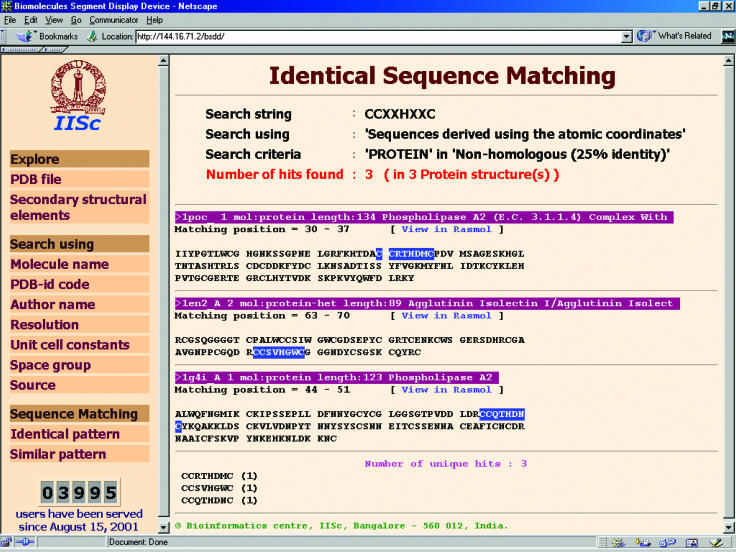Open the Composer component icon
Viewport: 736px width, 552px height.
[716, 543]
